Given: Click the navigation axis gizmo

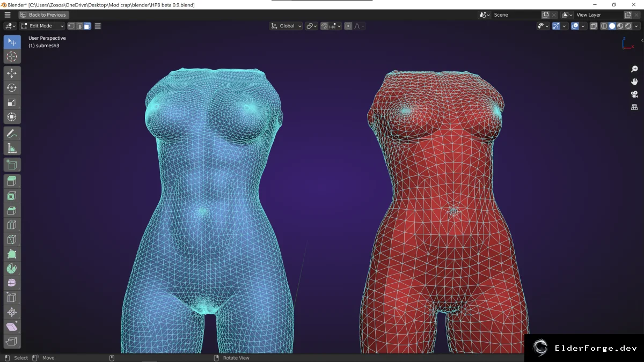Looking at the screenshot, I should (628, 43).
